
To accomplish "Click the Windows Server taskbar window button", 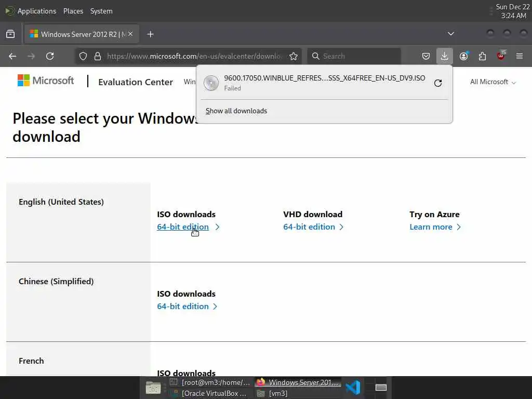I will coord(298,382).
